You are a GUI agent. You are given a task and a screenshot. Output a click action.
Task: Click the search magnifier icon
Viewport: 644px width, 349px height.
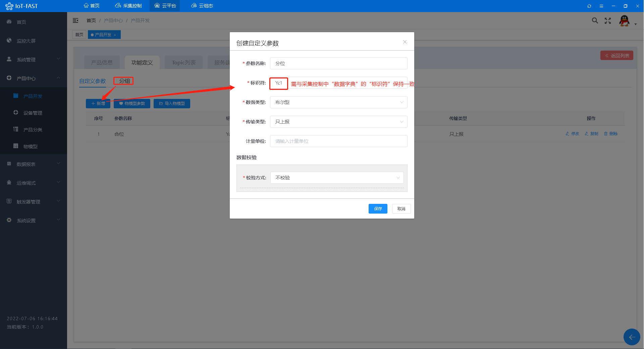point(595,20)
